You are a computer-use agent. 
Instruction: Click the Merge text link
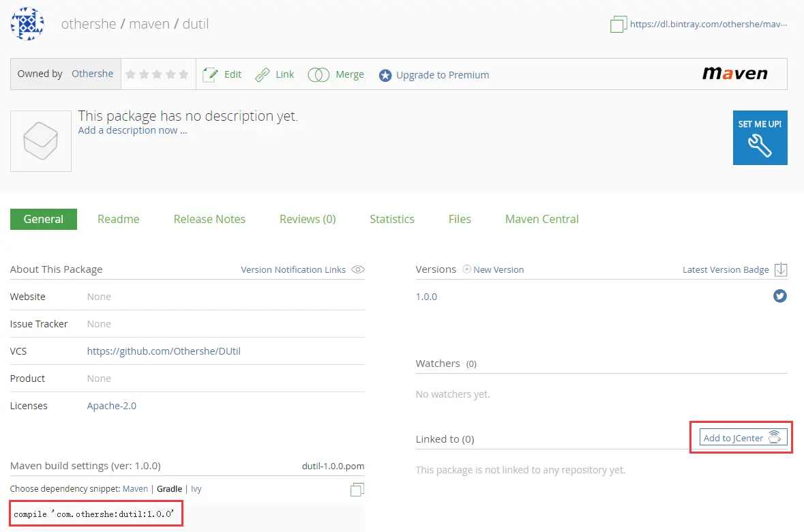click(x=350, y=74)
